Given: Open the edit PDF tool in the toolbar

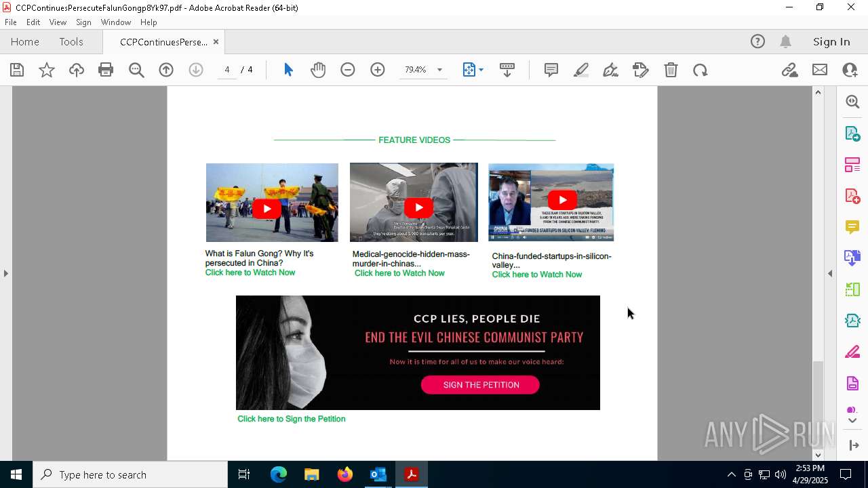Looking at the screenshot, I should pos(641,70).
